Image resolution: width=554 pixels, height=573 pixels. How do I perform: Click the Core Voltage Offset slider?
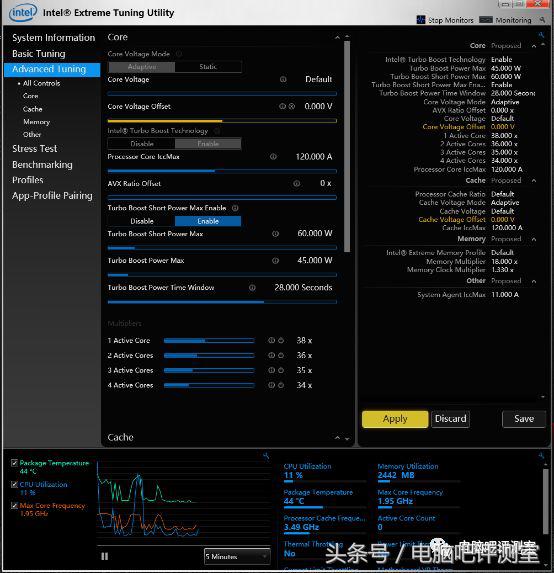coord(222,121)
